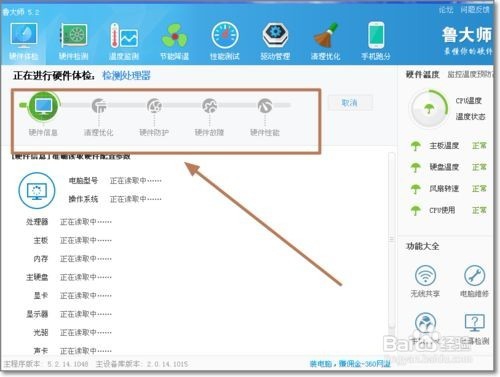Viewport: 500px width, 377px height.
Task: Select the 硬件防护 step icon
Action: pyautogui.click(x=154, y=105)
